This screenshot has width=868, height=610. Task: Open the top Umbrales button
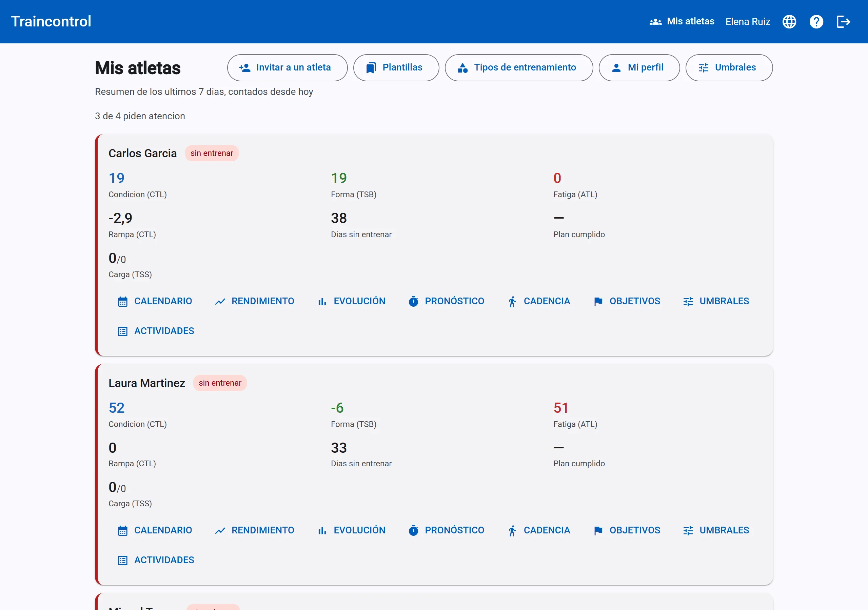click(x=729, y=68)
